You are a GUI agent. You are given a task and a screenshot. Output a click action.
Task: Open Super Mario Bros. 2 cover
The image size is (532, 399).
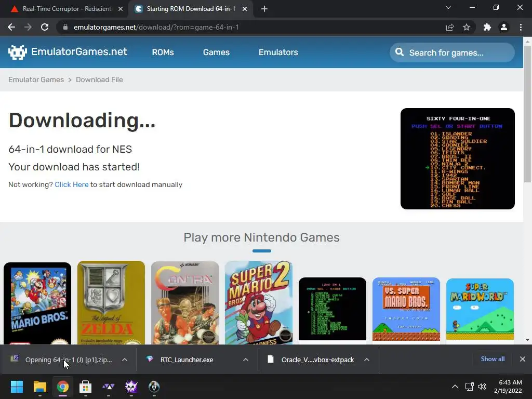pyautogui.click(x=259, y=303)
